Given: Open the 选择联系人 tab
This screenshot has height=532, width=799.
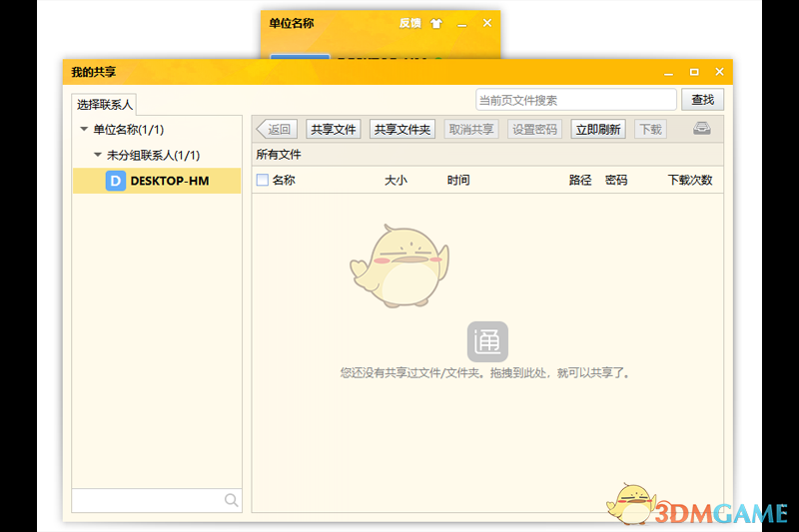Looking at the screenshot, I should pyautogui.click(x=105, y=105).
